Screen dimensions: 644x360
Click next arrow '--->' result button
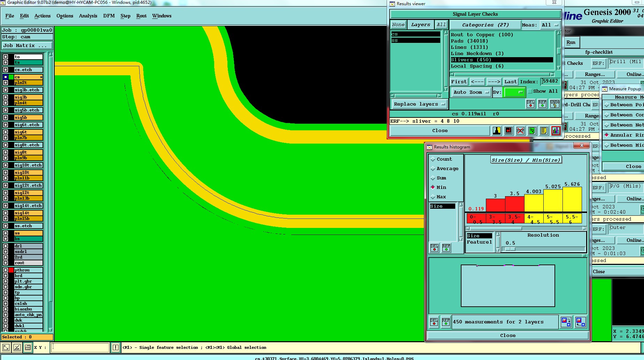pos(494,82)
